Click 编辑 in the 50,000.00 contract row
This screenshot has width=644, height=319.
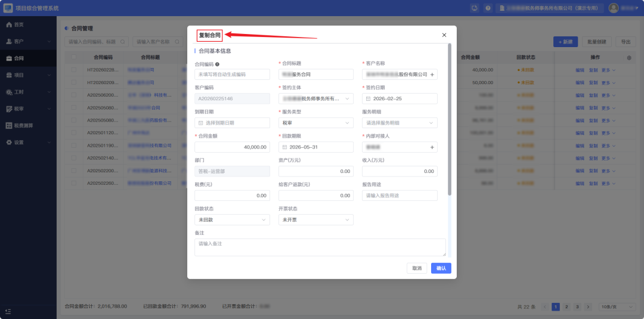(x=580, y=82)
